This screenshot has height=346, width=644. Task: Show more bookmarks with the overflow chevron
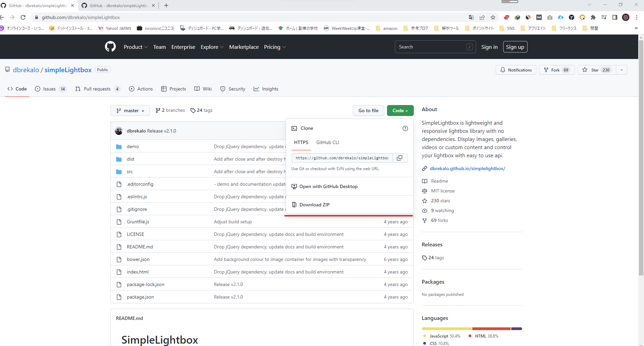click(636, 28)
